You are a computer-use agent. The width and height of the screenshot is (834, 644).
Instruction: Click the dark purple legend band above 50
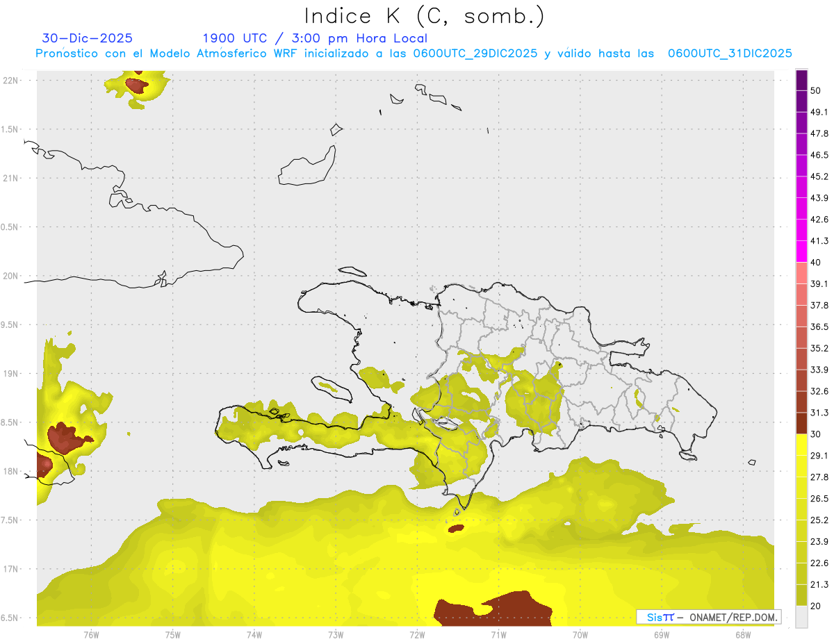point(801,81)
